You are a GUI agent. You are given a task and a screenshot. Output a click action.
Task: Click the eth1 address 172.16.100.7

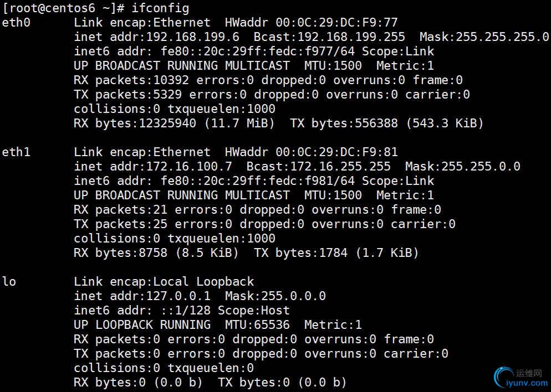[189, 166]
